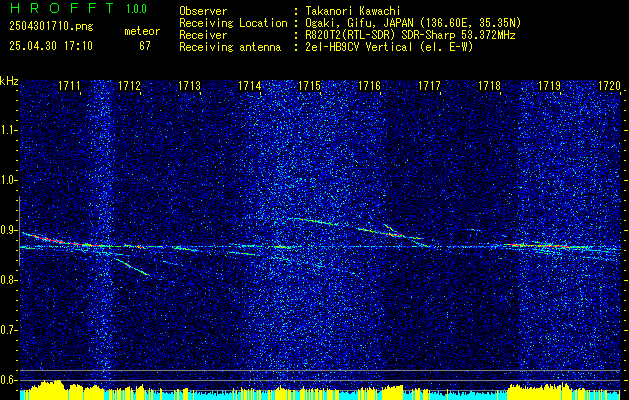Click time marker 1716
This screenshot has width=629, height=400.
(369, 85)
